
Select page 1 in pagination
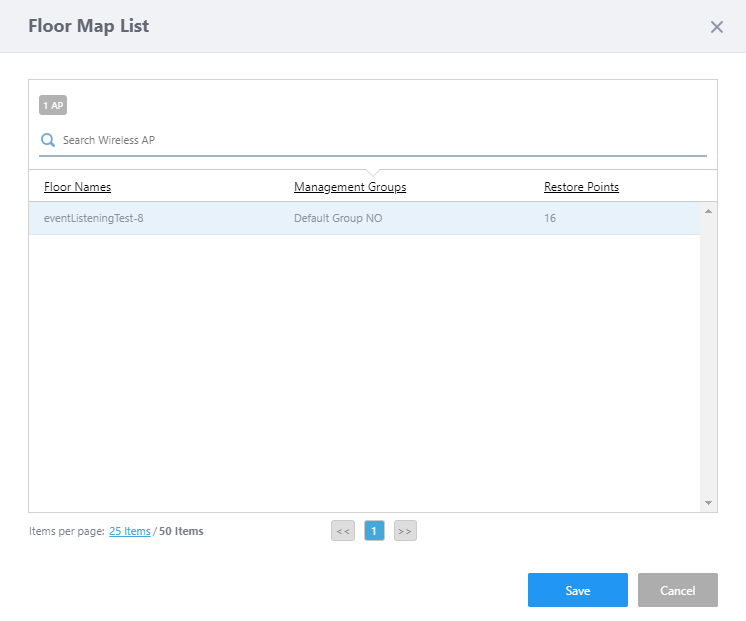[x=374, y=531]
